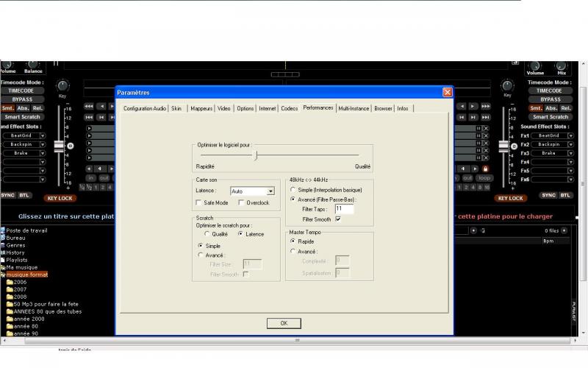Image resolution: width=588 pixels, height=368 pixels.
Task: Enable the Safe Mode checkbox
Action: [x=198, y=202]
